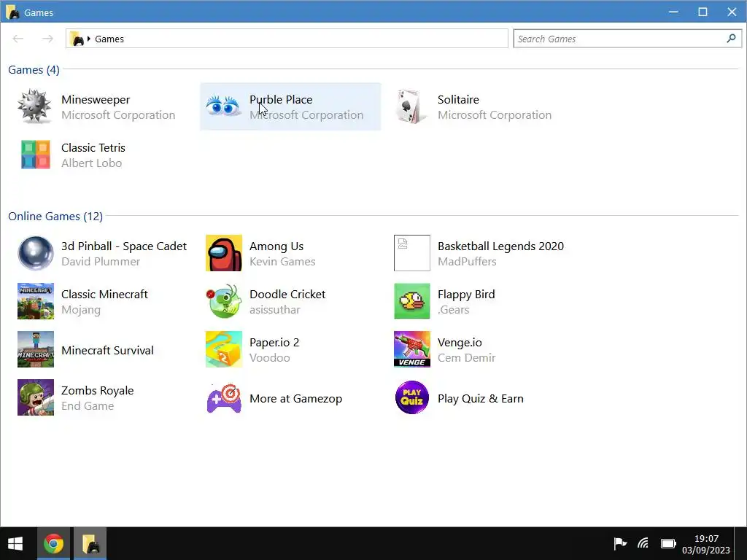Screen dimensions: 747x560
Task: Click the Search Games input field
Action: point(627,39)
